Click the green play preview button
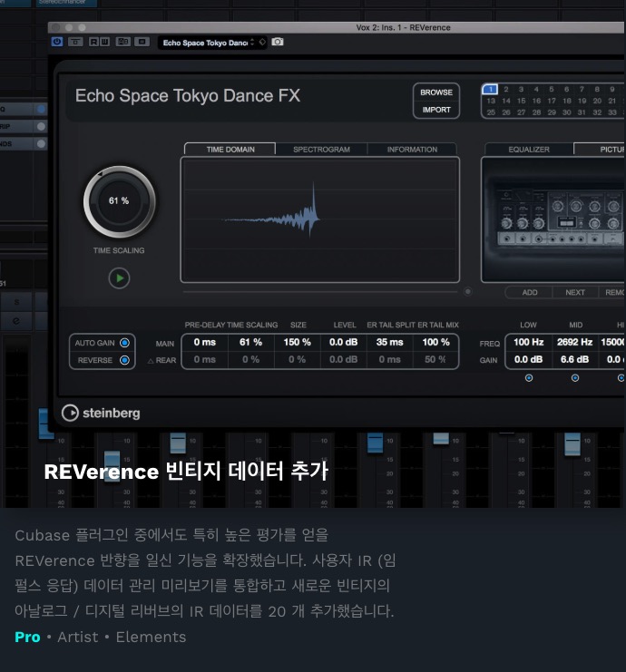 119,278
